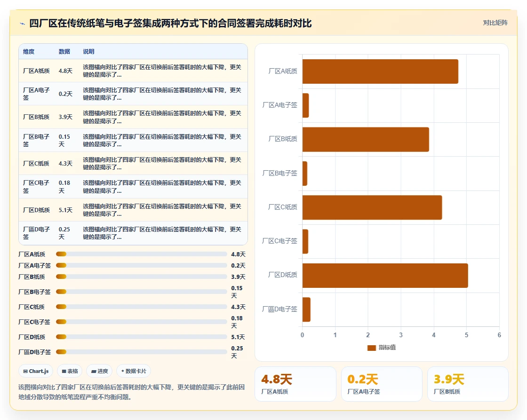The height and width of the screenshot is (420, 527).
Task: Select the 进度 chip
Action: [99, 371]
